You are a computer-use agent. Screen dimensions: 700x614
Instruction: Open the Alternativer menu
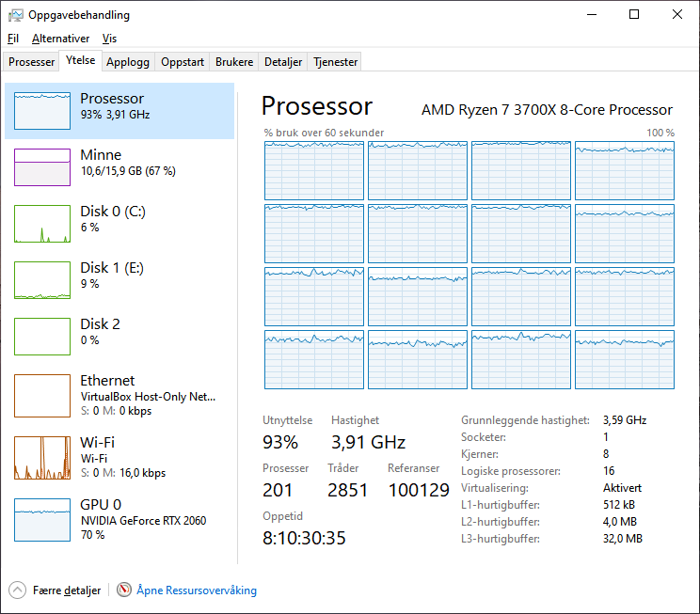(x=60, y=39)
